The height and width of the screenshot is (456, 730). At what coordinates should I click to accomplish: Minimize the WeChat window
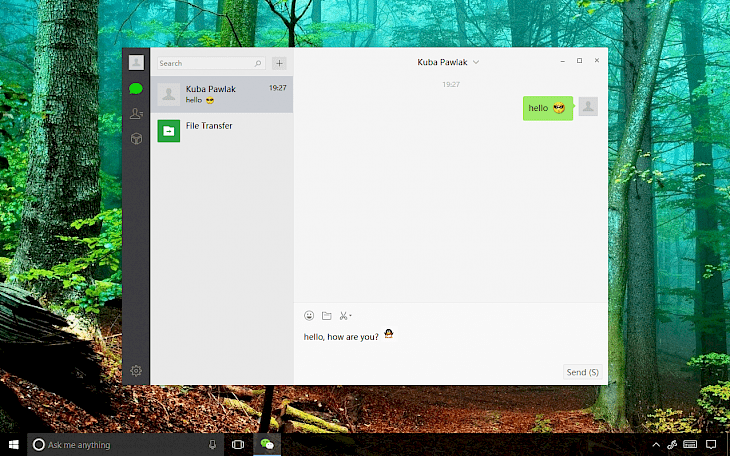click(562, 61)
